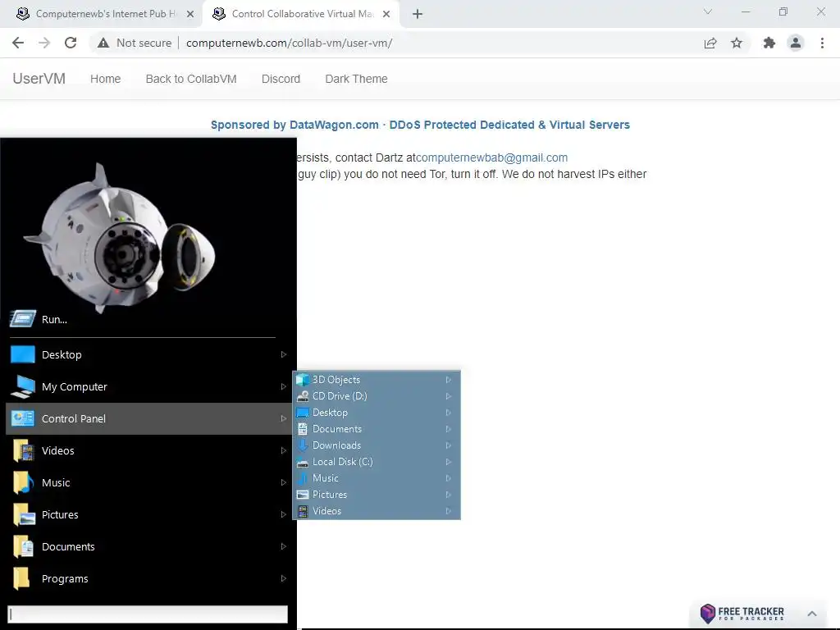
Task: Click the start menu search box
Action: (x=148, y=614)
